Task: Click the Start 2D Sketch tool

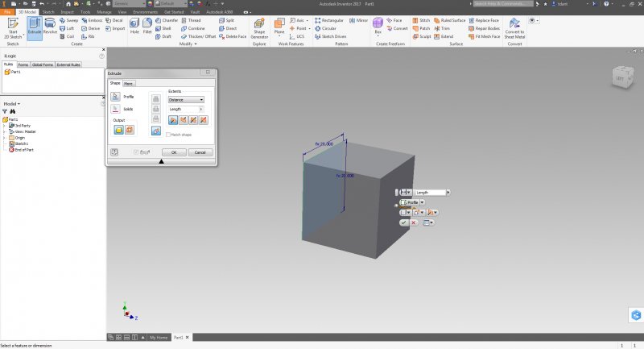Action: click(x=13, y=28)
